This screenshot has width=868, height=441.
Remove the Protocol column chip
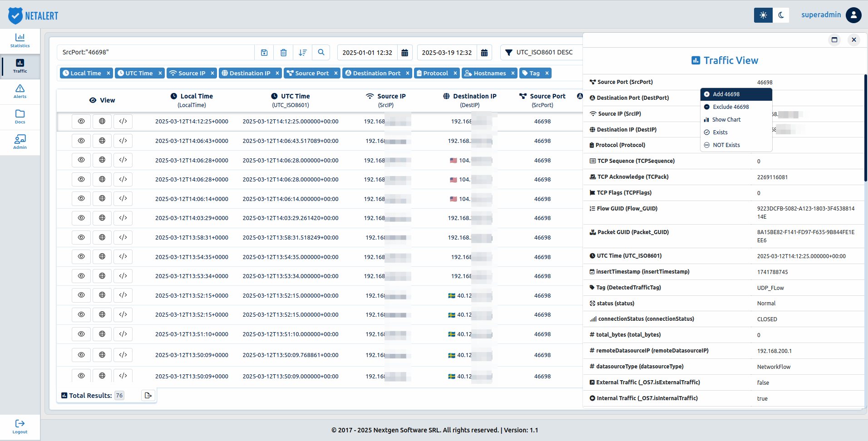click(455, 73)
